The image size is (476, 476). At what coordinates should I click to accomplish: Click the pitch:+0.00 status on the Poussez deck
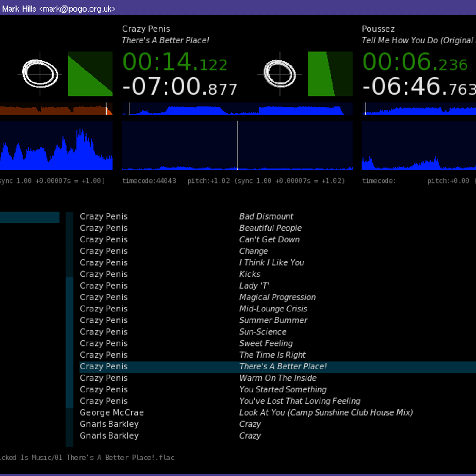click(448, 181)
